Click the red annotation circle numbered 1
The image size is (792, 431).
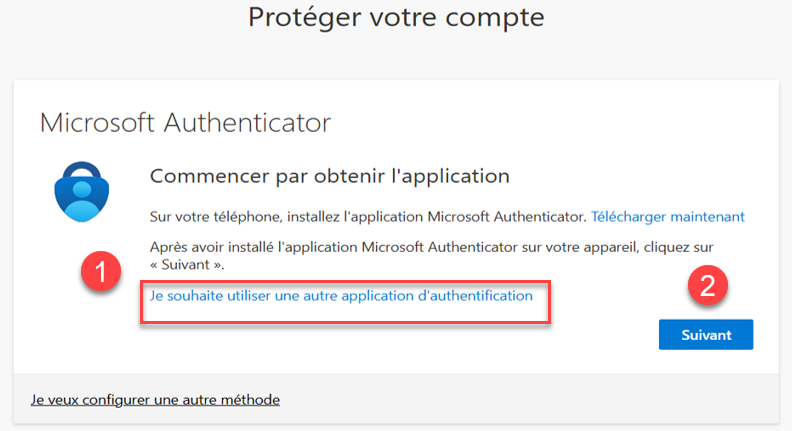pos(101,271)
